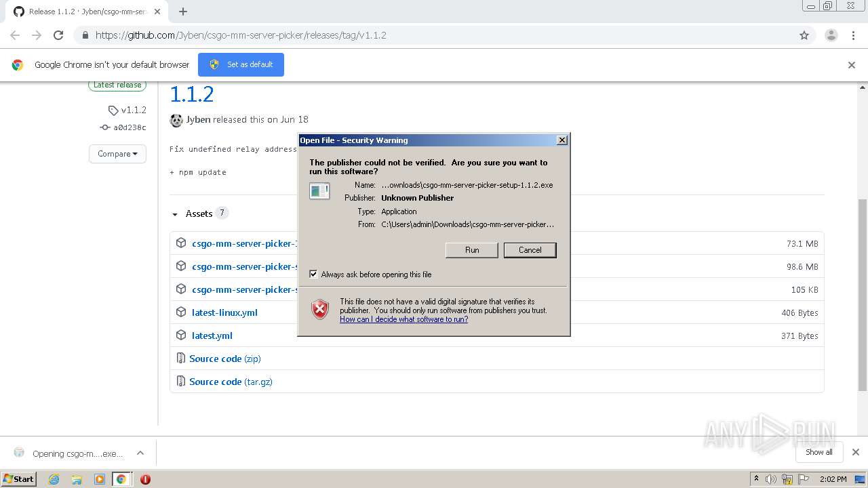Click package icon beside latest.yml

181,335
